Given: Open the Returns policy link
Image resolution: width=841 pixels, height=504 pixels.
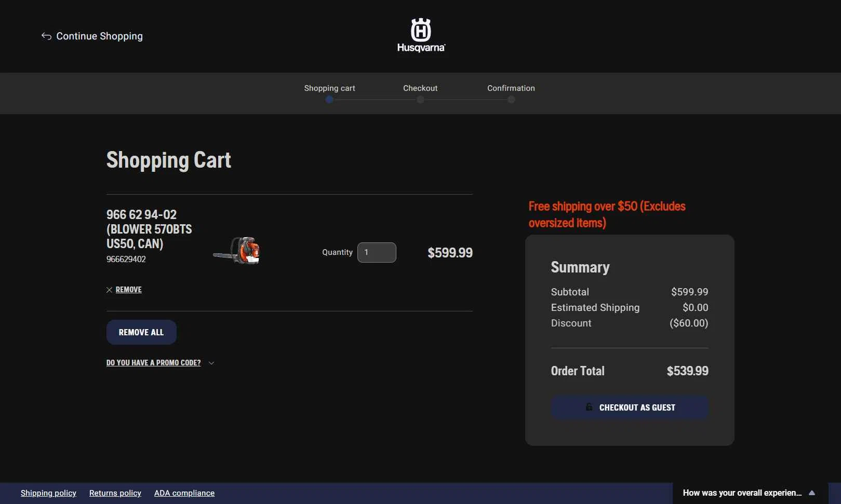Looking at the screenshot, I should coord(115,493).
